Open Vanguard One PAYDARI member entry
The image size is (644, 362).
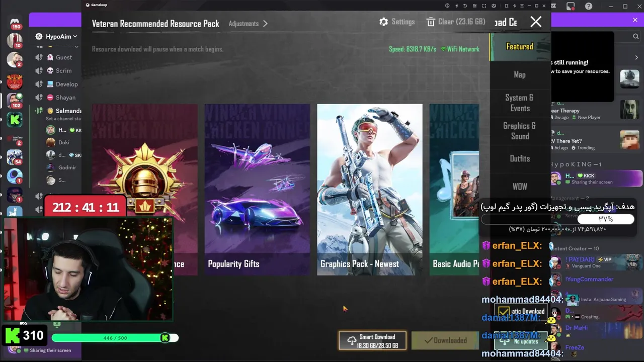click(x=596, y=262)
